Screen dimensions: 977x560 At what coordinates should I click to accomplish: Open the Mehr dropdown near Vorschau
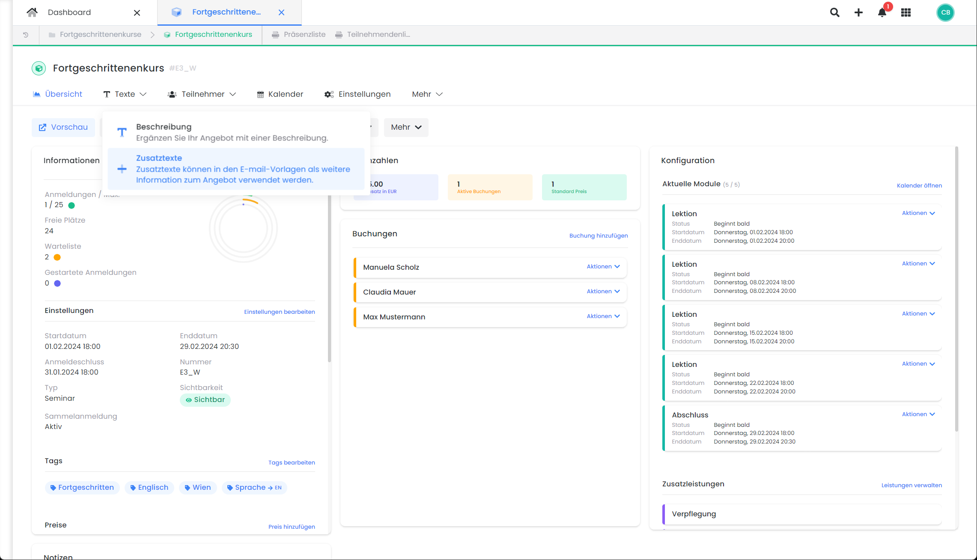pos(405,127)
